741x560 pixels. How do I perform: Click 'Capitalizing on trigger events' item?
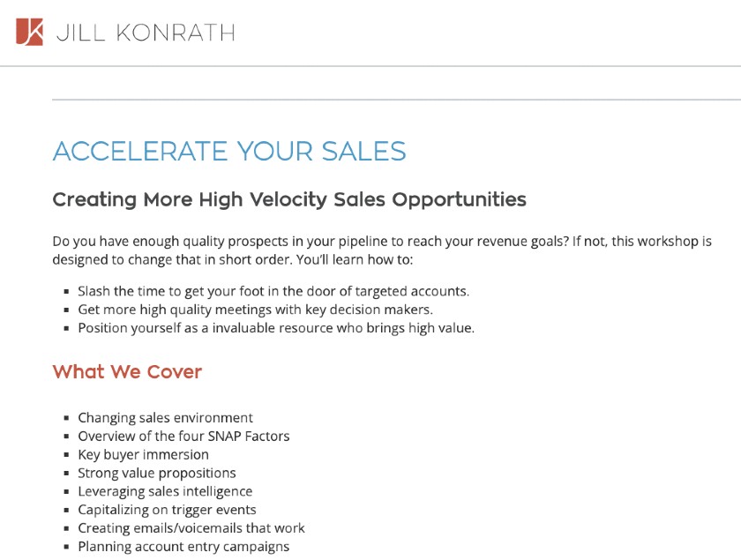[167, 510]
